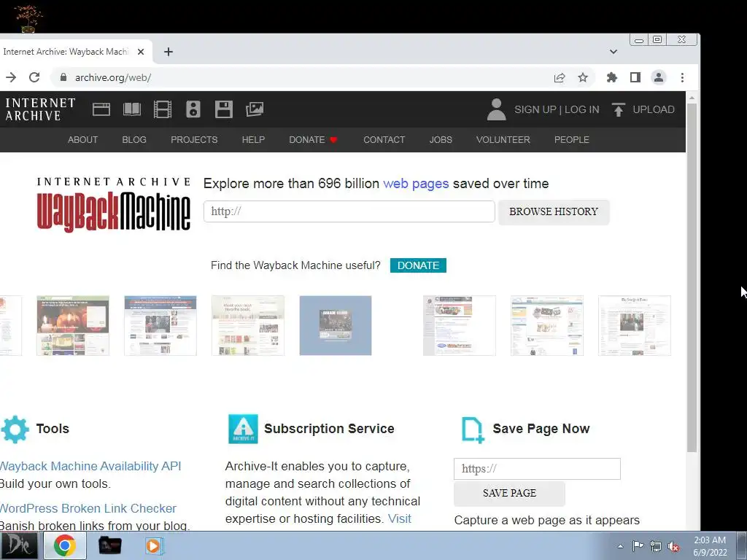Click the BROWSE HISTORY button
Image resolution: width=747 pixels, height=560 pixels.
(554, 212)
